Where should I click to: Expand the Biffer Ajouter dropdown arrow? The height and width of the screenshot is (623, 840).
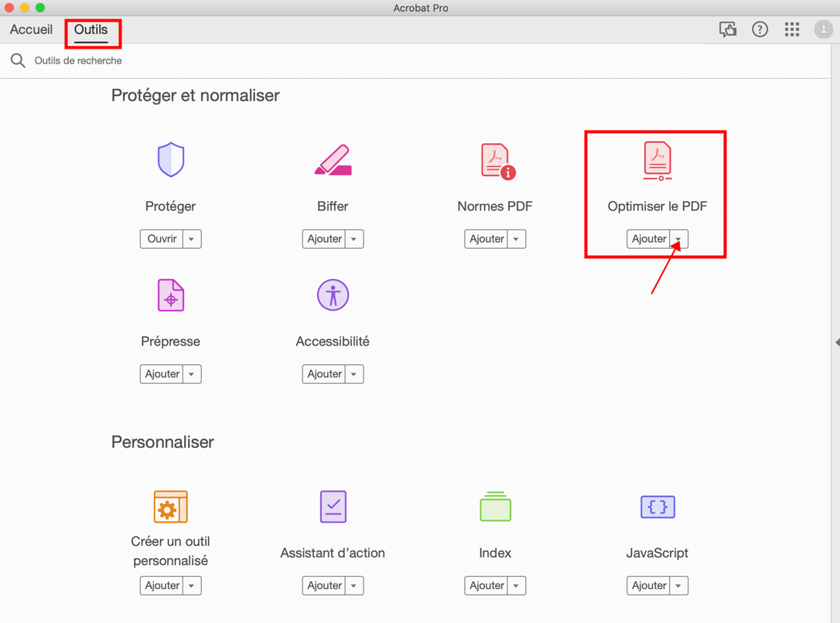click(x=354, y=239)
